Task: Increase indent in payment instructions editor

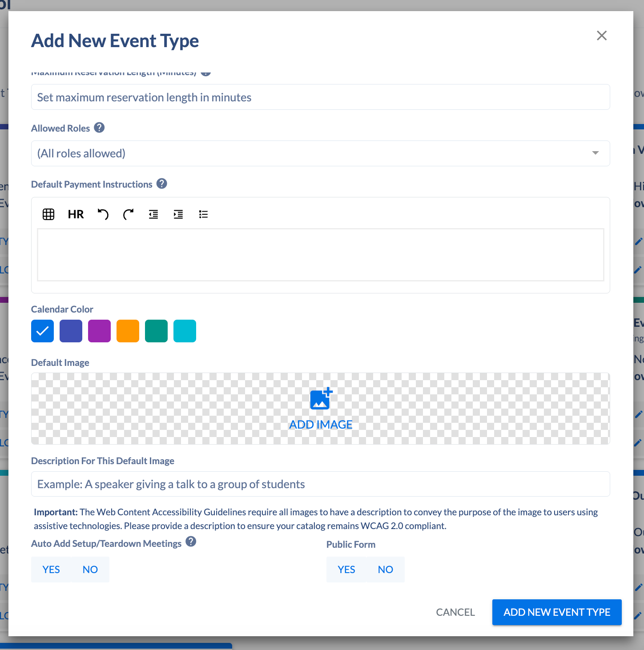Action: (178, 214)
